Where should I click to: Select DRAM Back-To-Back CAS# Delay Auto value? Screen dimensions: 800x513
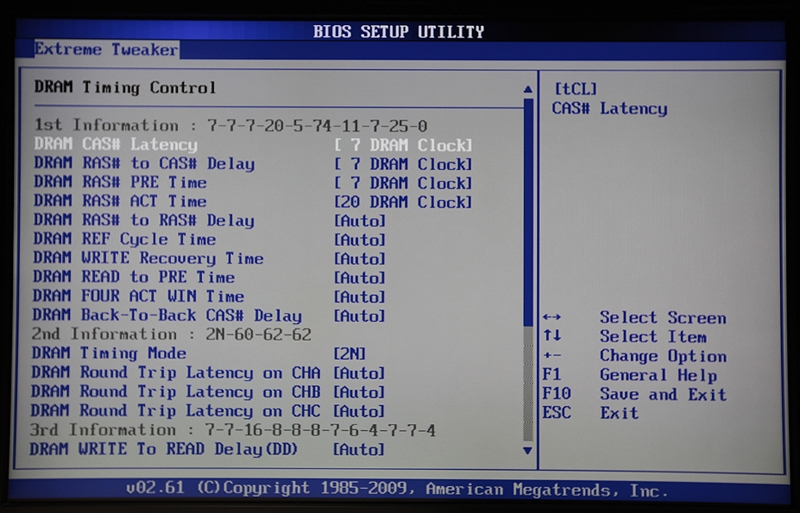click(x=360, y=316)
